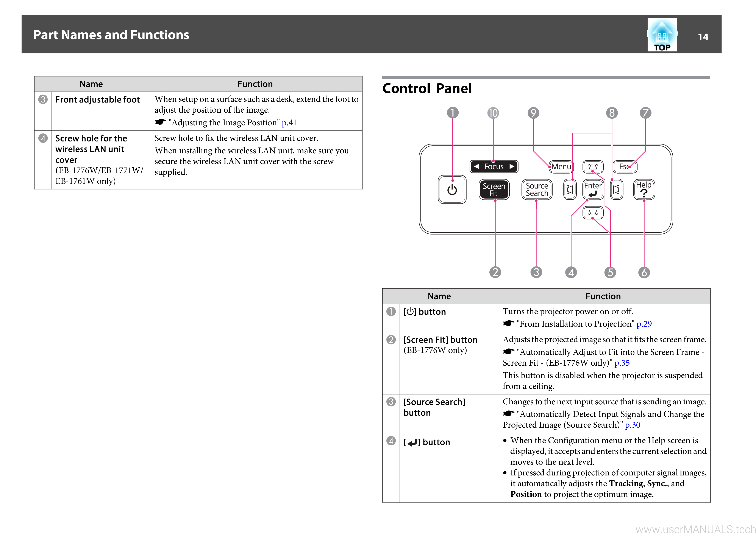Screen dimensions: 756x534
Task: Click the Focus button in the diagram
Action: click(494, 166)
